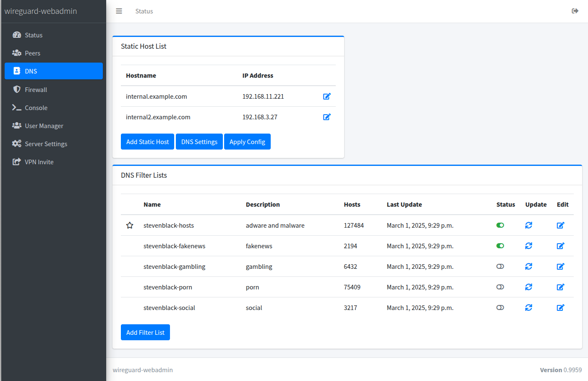This screenshot has height=381, width=588.
Task: Edit the internal.example.com static host entry
Action: tap(327, 96)
